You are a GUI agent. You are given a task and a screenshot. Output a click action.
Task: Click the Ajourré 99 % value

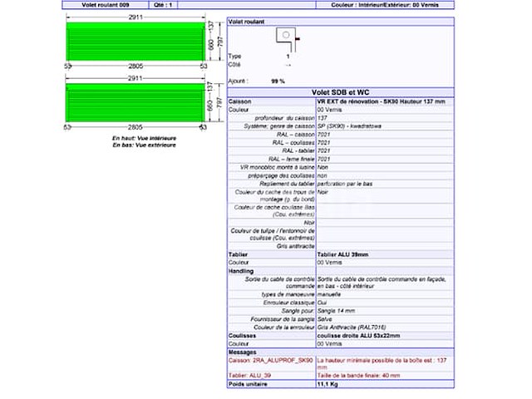tap(278, 81)
